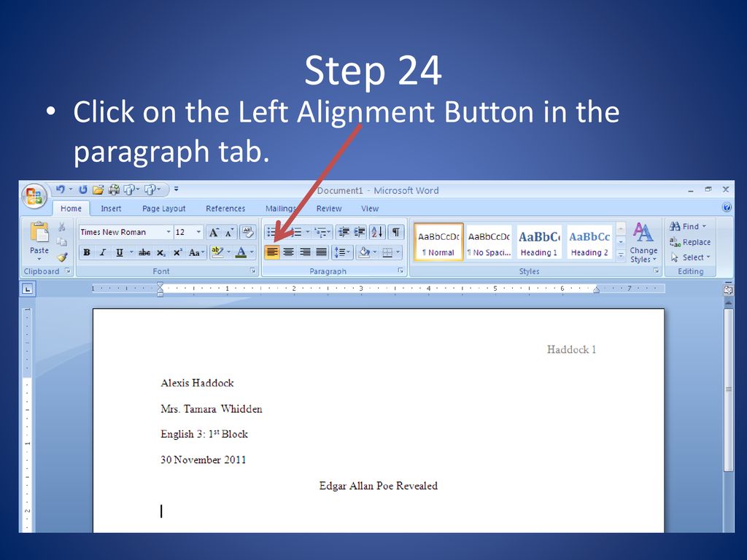Click the Copy icon in Clipboard
The width and height of the screenshot is (747, 560).
[62, 242]
